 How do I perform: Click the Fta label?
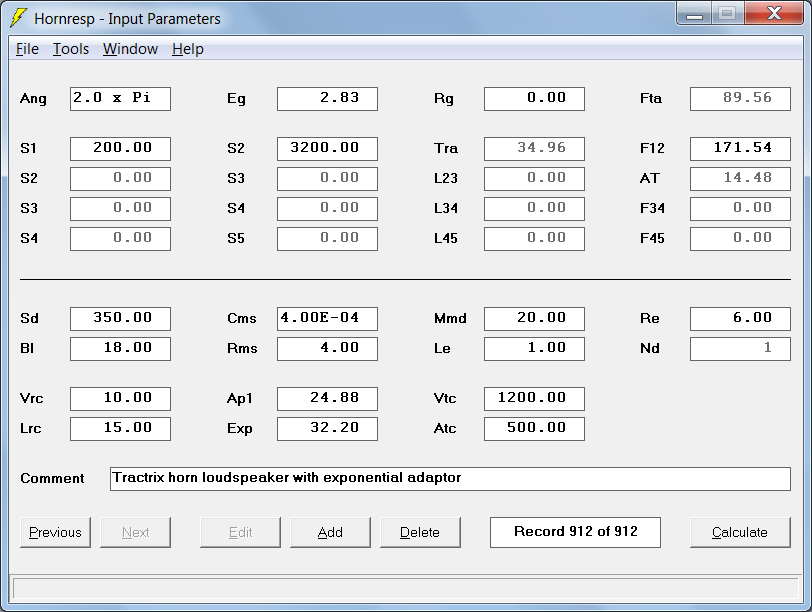pos(651,98)
